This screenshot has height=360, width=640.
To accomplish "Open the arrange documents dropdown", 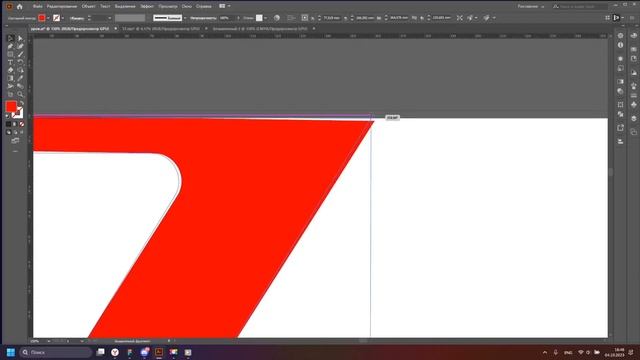I will [x=224, y=7].
